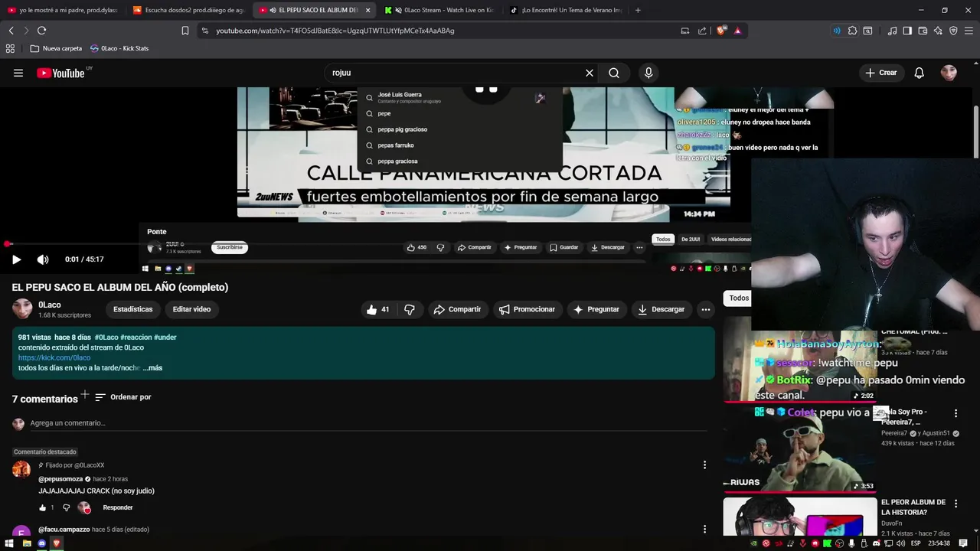Image resolution: width=980 pixels, height=551 pixels.
Task: Open the account avatar menu
Action: [x=949, y=73]
